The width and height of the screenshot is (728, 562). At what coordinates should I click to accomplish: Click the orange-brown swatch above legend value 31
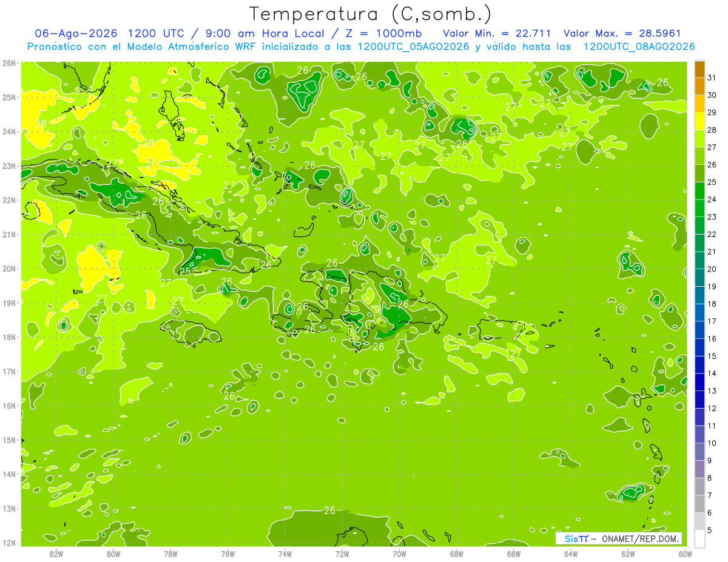click(699, 69)
